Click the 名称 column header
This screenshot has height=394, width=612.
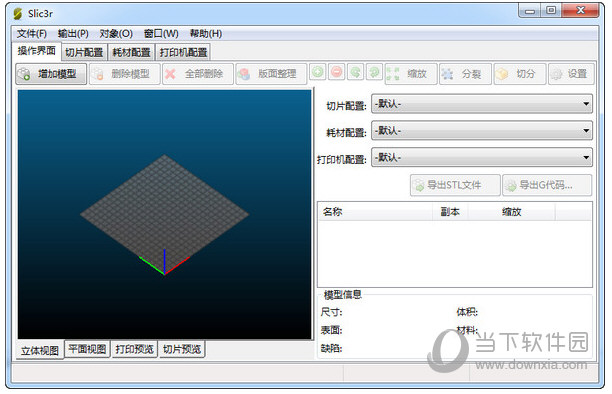[375, 212]
